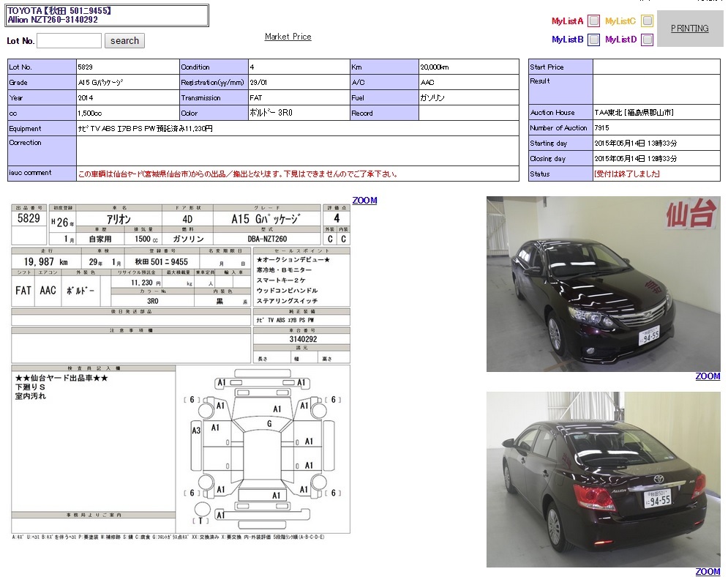Image resolution: width=728 pixels, height=577 pixels.
Task: Focus the Lot No. input field
Action: pos(69,41)
